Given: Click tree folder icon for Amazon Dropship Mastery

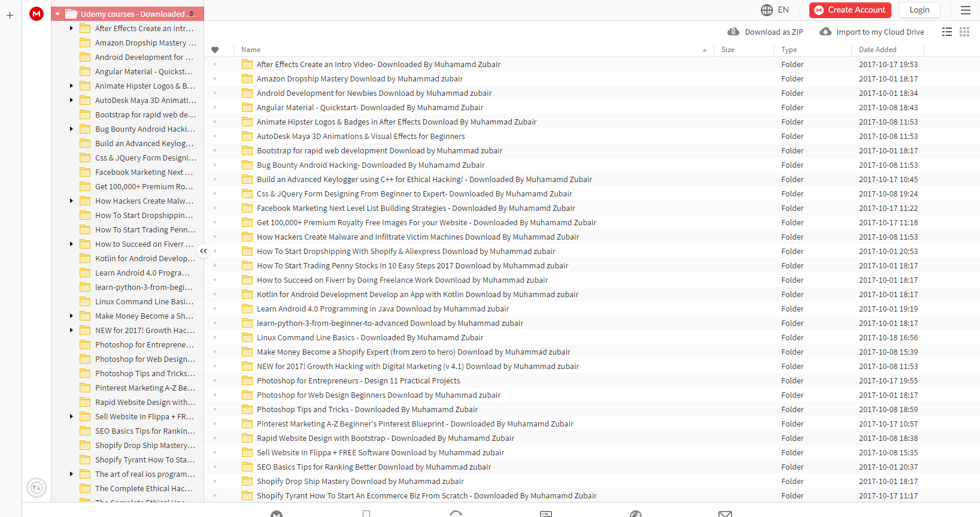Looking at the screenshot, I should [x=85, y=43].
